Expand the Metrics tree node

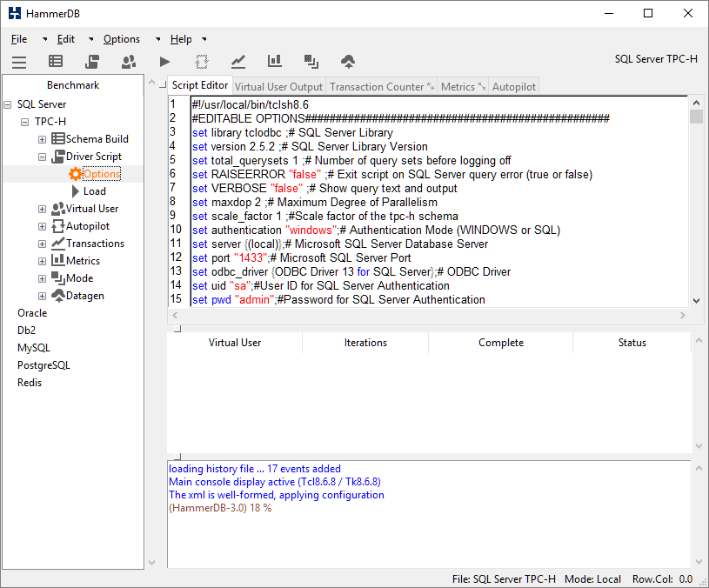tap(42, 261)
